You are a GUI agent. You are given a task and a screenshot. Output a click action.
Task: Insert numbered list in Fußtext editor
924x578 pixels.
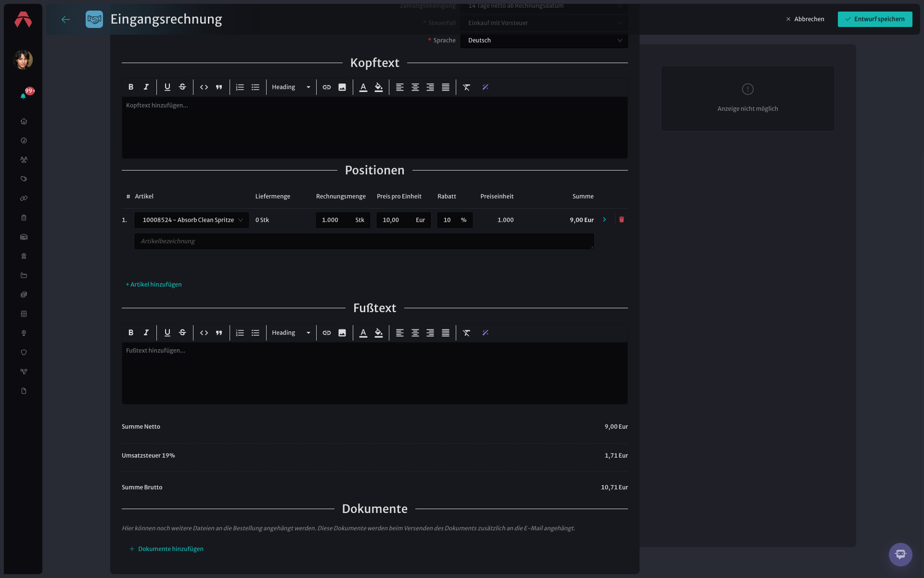click(x=240, y=333)
